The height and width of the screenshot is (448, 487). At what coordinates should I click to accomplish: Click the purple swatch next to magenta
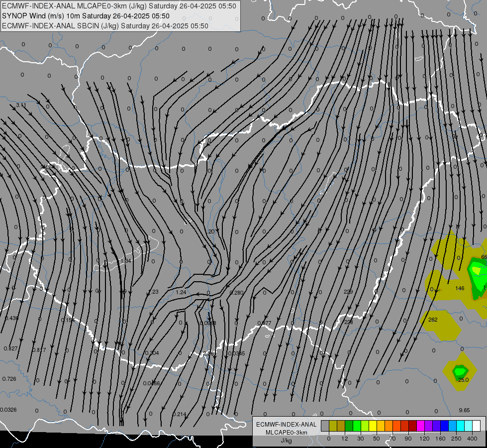click(428, 426)
